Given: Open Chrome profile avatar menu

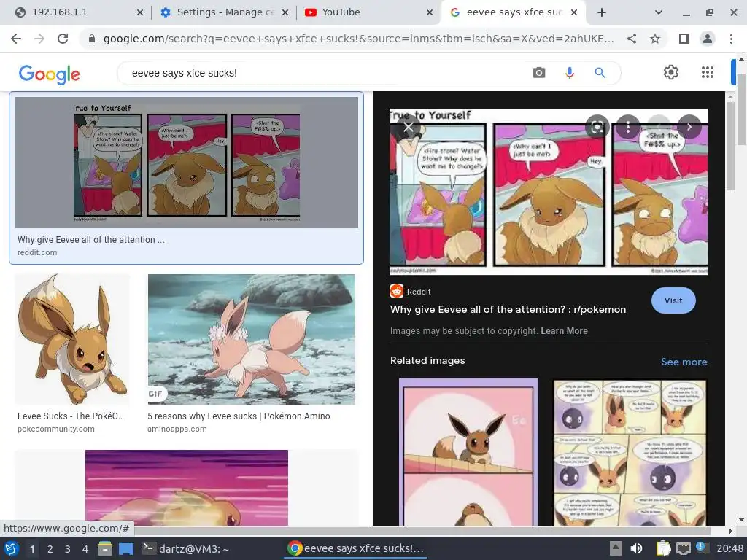Looking at the screenshot, I should tap(708, 39).
